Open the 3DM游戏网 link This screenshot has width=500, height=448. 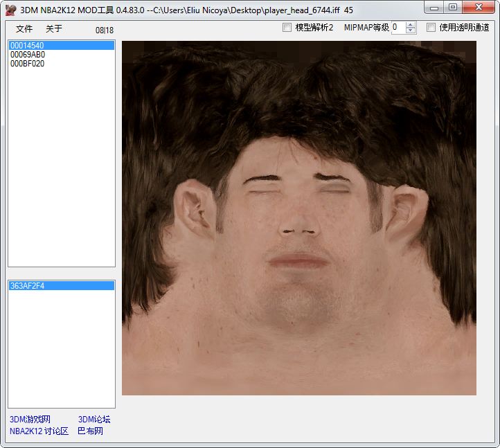(x=30, y=420)
